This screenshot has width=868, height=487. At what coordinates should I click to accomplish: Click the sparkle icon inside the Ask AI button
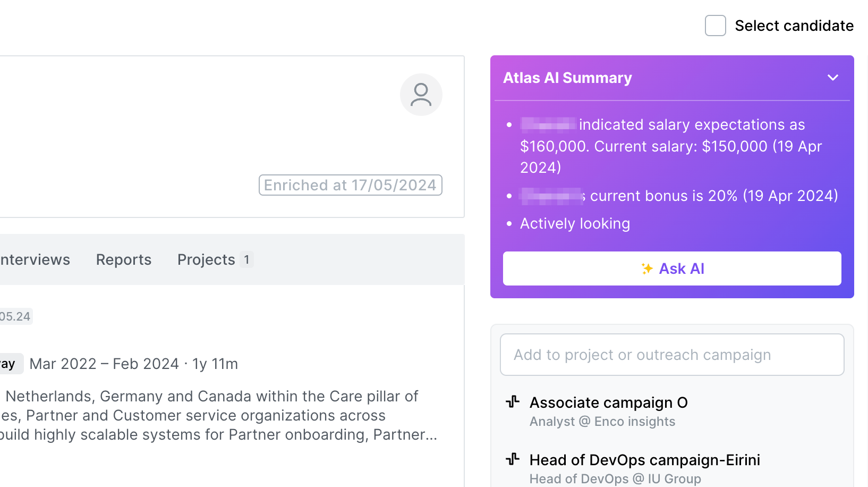pyautogui.click(x=647, y=268)
